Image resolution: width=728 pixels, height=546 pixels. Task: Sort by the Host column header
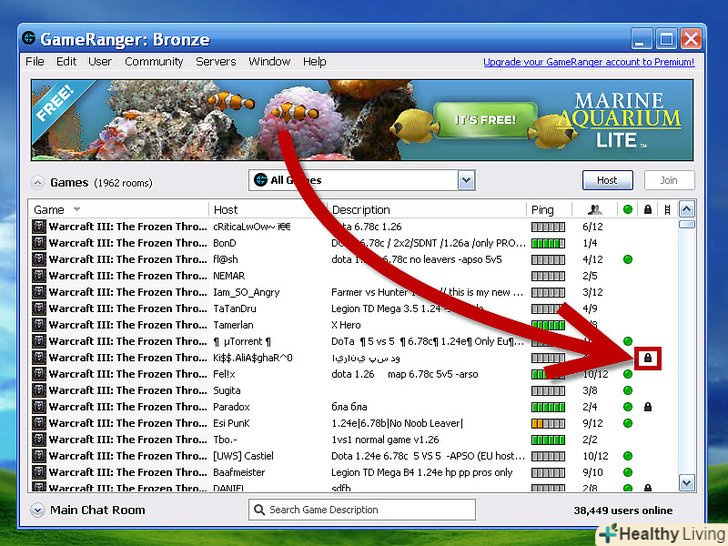click(x=268, y=210)
